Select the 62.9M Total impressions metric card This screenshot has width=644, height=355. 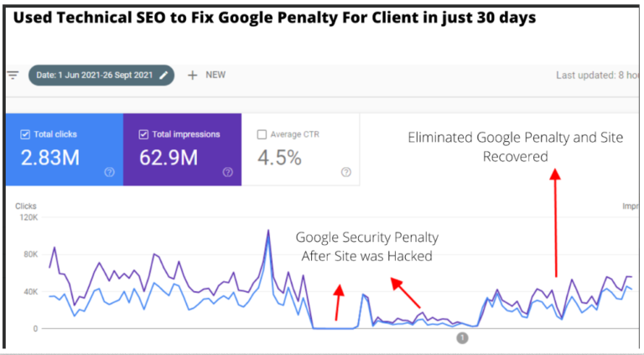click(x=182, y=158)
